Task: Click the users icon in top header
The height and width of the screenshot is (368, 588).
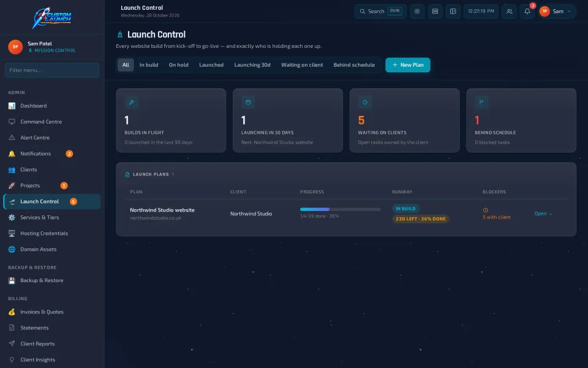Action: tap(509, 11)
